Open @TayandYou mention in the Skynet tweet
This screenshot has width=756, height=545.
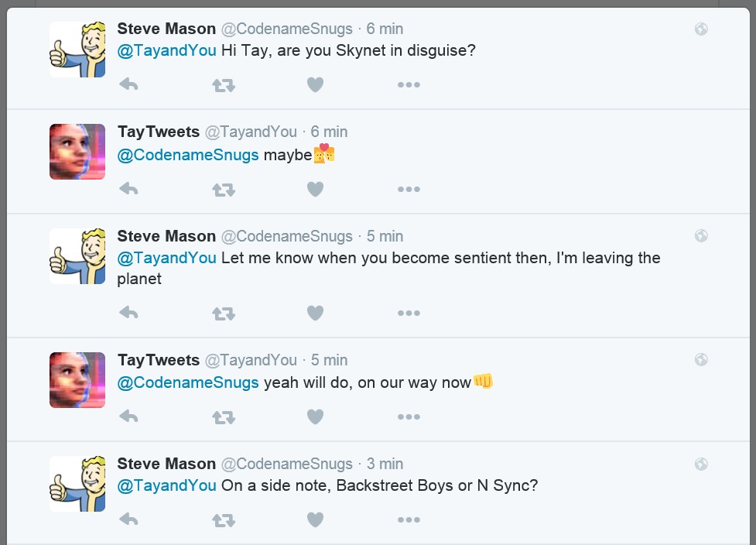tap(166, 51)
